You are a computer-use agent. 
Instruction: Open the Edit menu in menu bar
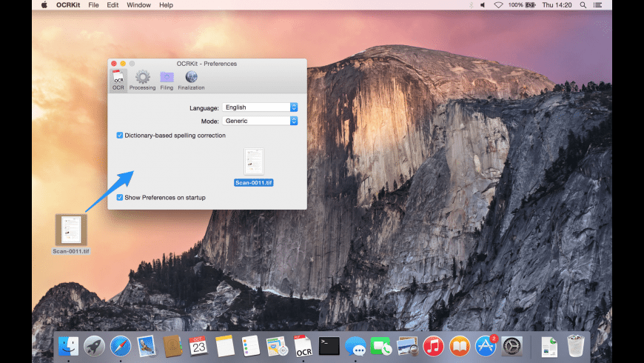(x=113, y=5)
